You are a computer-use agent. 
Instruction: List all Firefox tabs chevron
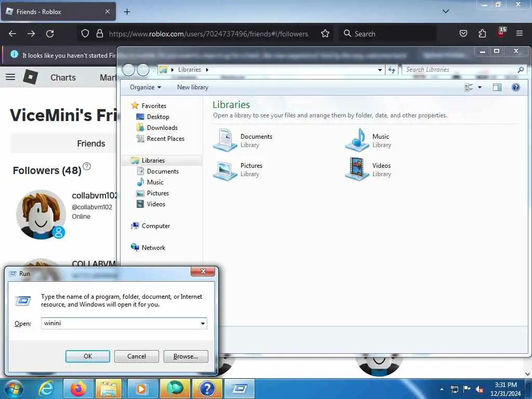click(446, 11)
